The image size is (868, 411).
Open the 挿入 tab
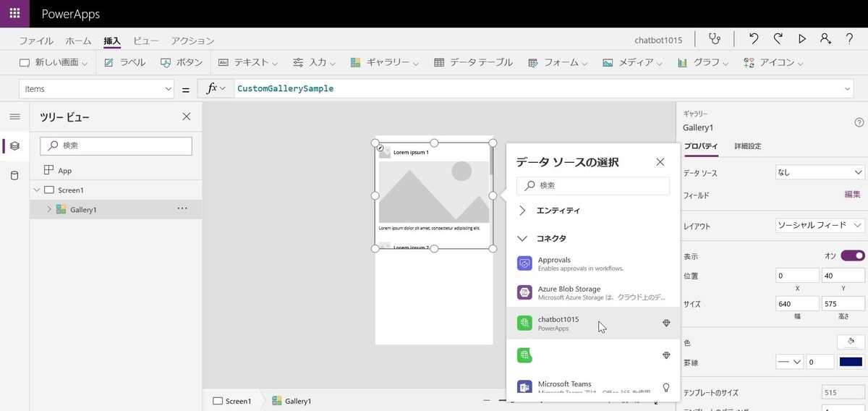[x=112, y=41]
